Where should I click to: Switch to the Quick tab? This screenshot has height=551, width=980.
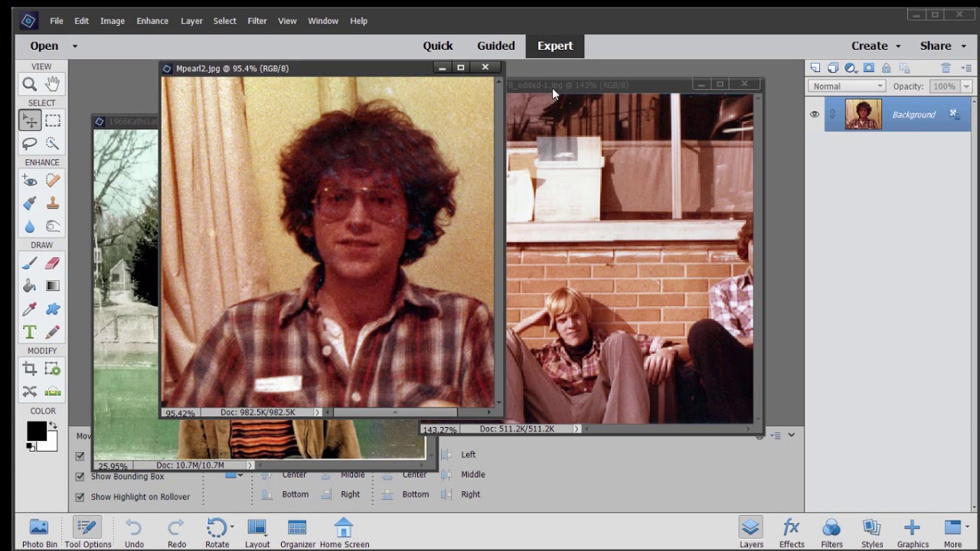click(438, 46)
